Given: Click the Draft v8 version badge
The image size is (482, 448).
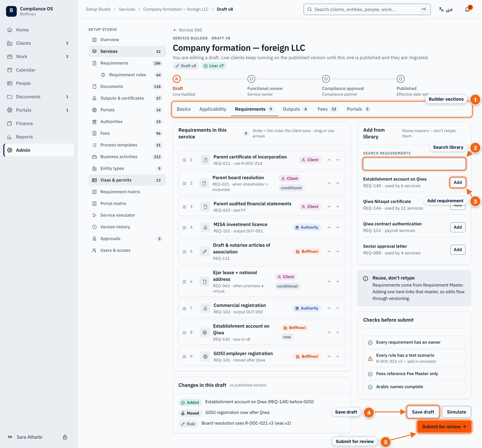Looking at the screenshot, I should tap(186, 66).
